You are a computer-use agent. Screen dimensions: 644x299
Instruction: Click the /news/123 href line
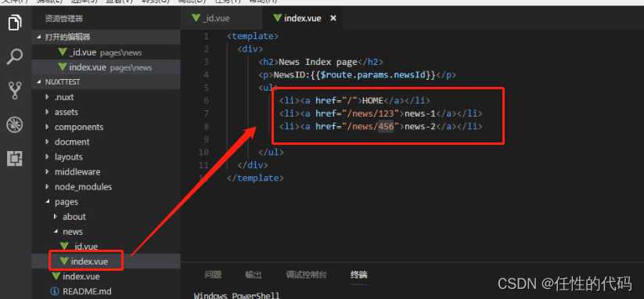point(381,113)
